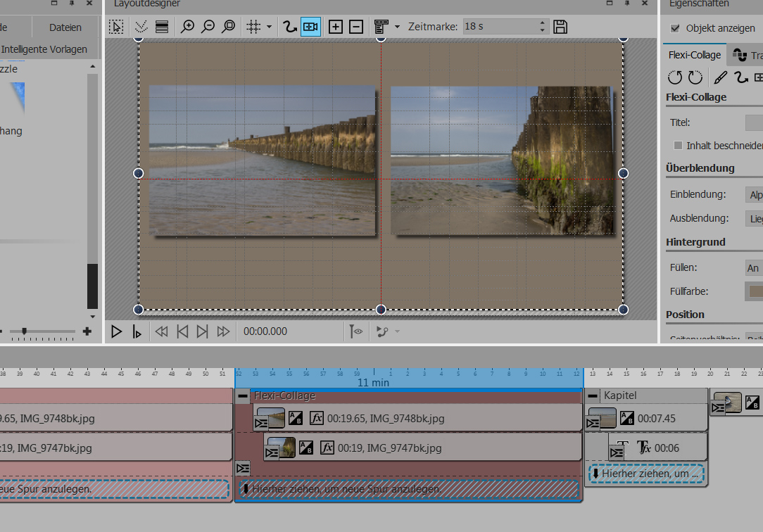Screen dimensions: 763x532
Task: Enable the 'Inhalt beschneiden' checkbox
Action: click(x=679, y=145)
